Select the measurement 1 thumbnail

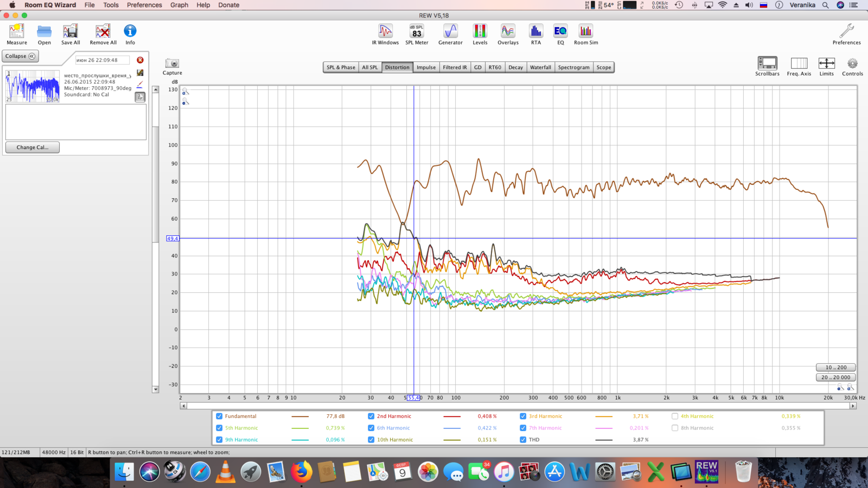pyautogui.click(x=33, y=86)
